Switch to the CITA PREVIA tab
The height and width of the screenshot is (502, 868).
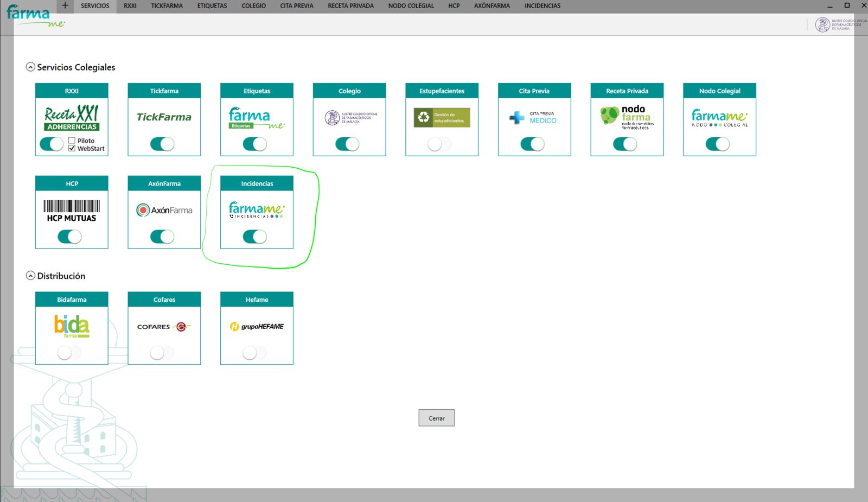[297, 6]
